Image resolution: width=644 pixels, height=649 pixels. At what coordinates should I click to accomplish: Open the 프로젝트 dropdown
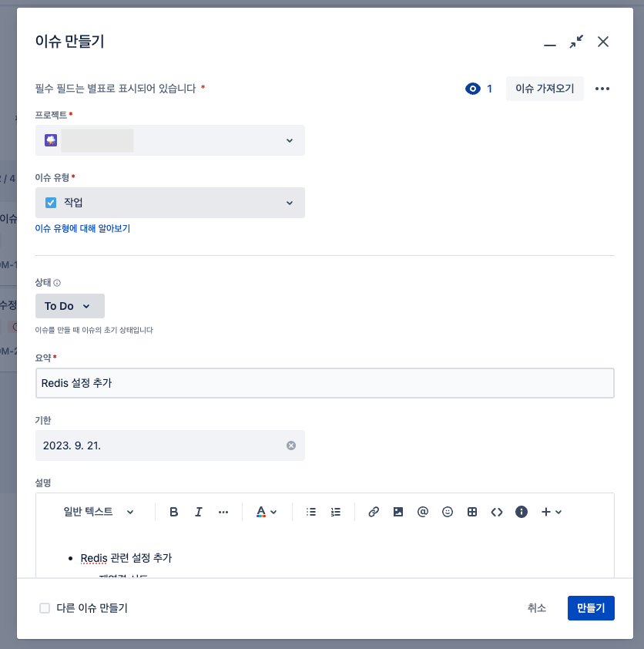170,140
